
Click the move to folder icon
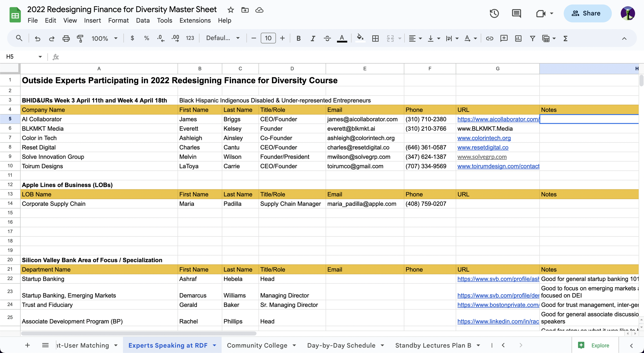pyautogui.click(x=245, y=10)
